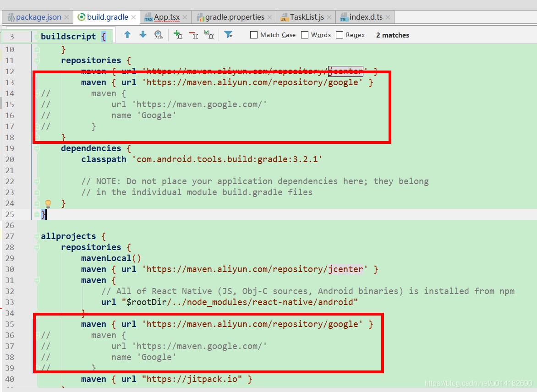Click commented maven.google.com URL on line 15

[199, 104]
